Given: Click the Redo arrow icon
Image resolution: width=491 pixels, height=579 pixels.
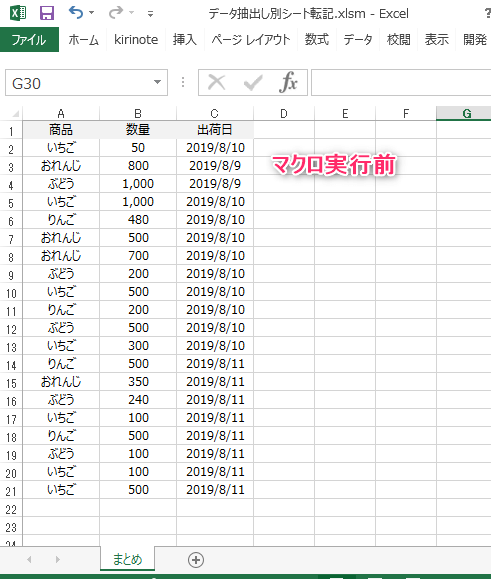Looking at the screenshot, I should [x=116, y=13].
